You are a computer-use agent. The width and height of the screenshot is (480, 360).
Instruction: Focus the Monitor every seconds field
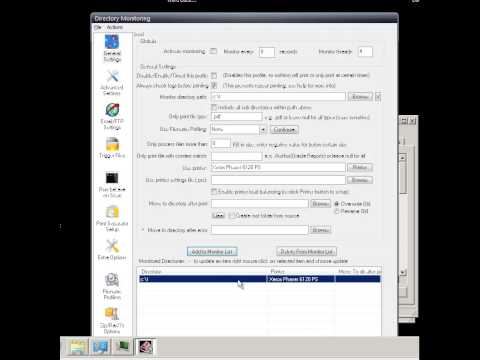click(x=267, y=52)
